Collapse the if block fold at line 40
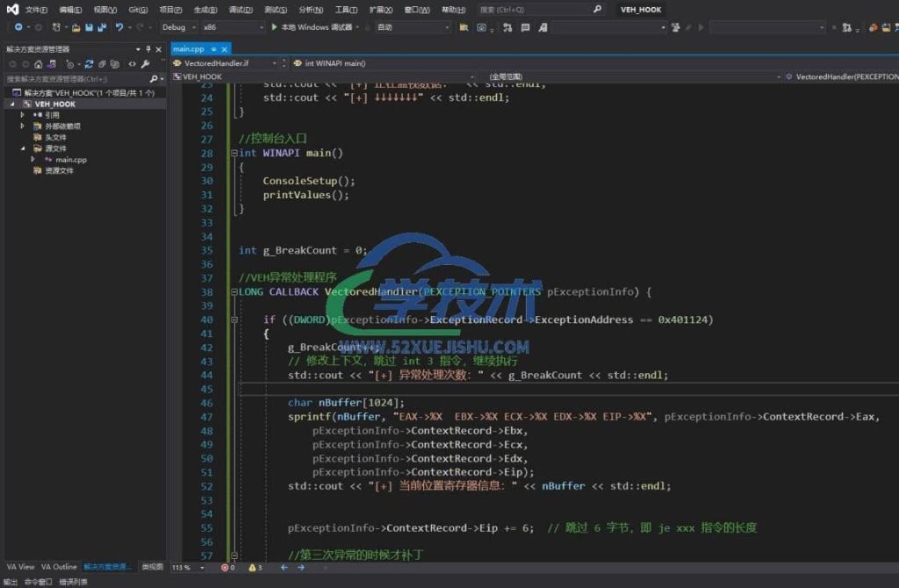 tap(234, 320)
